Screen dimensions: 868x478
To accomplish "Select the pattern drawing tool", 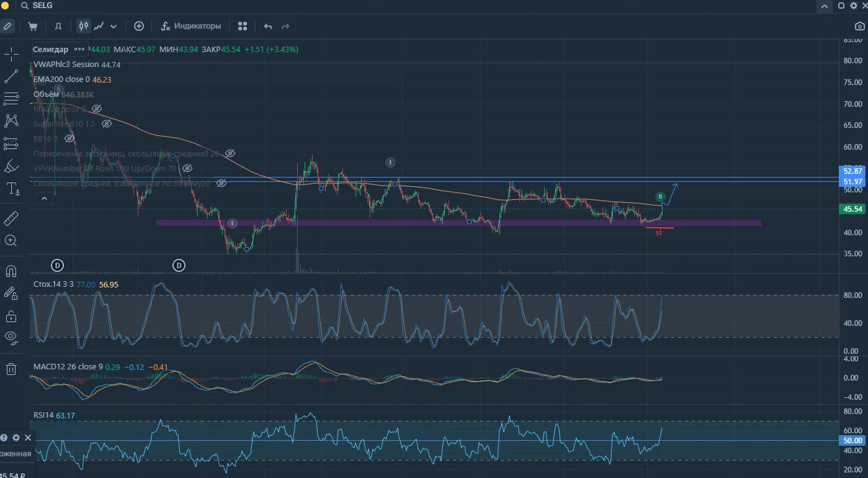I will (11, 120).
